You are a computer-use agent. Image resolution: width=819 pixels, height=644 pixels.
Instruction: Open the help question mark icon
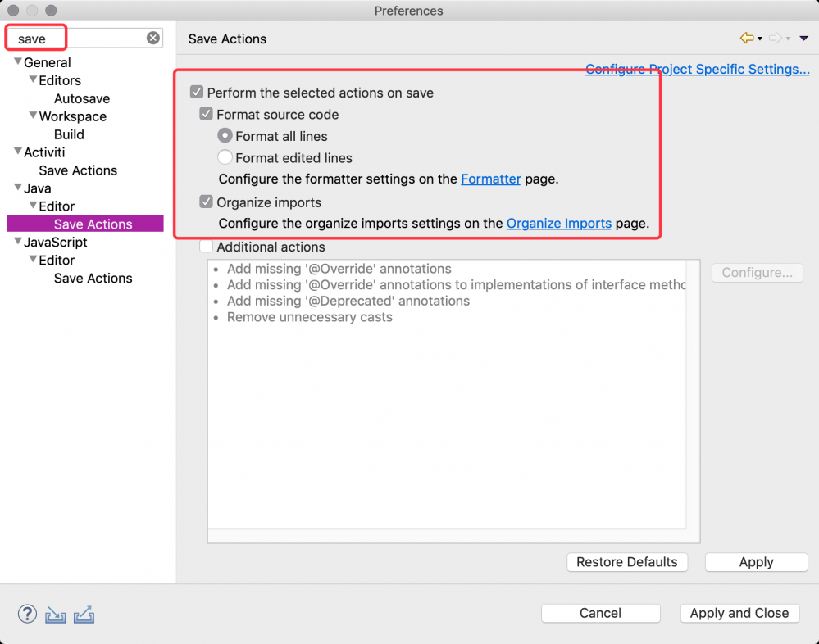coord(27,614)
